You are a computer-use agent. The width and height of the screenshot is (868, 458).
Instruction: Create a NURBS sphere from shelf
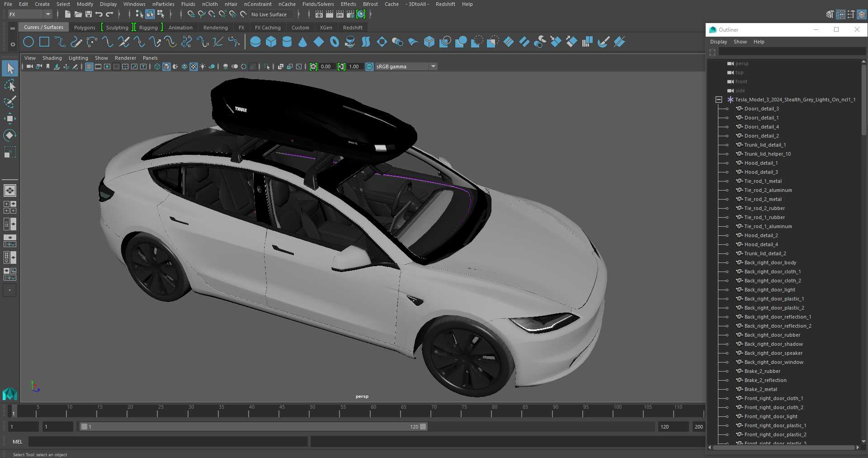255,42
